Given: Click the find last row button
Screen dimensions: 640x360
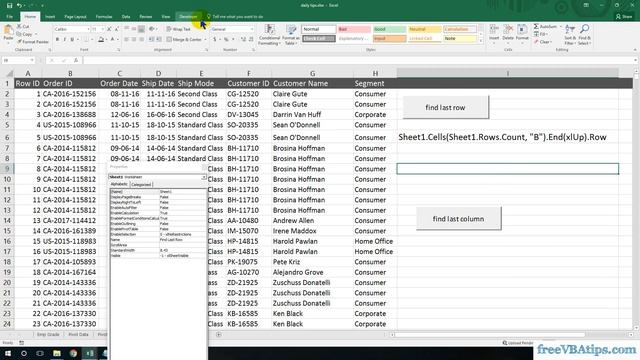Looking at the screenshot, I should [x=445, y=107].
